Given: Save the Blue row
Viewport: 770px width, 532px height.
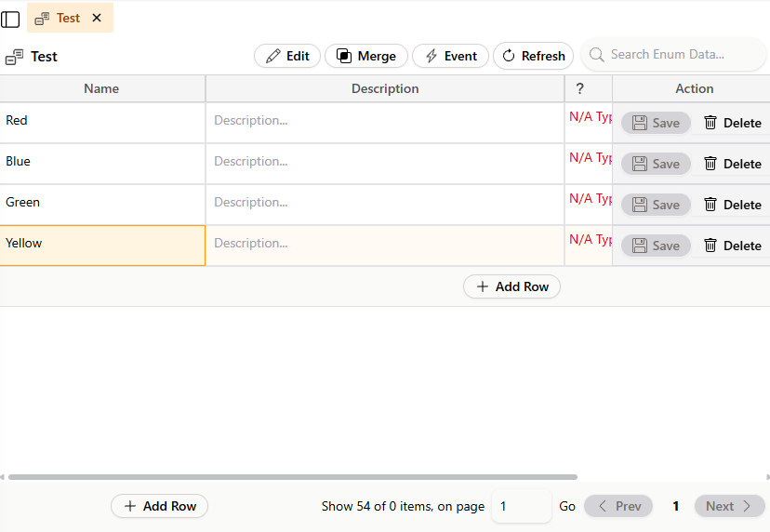Looking at the screenshot, I should [656, 164].
